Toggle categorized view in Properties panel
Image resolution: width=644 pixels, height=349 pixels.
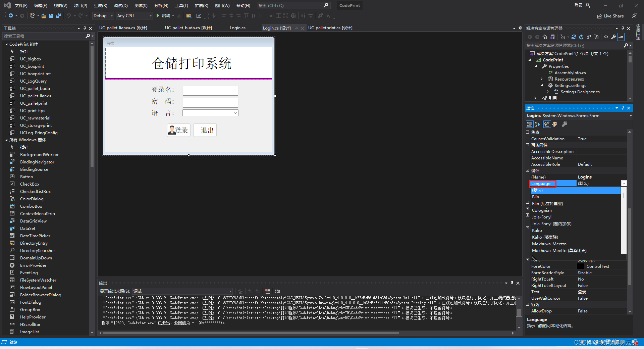coord(530,124)
